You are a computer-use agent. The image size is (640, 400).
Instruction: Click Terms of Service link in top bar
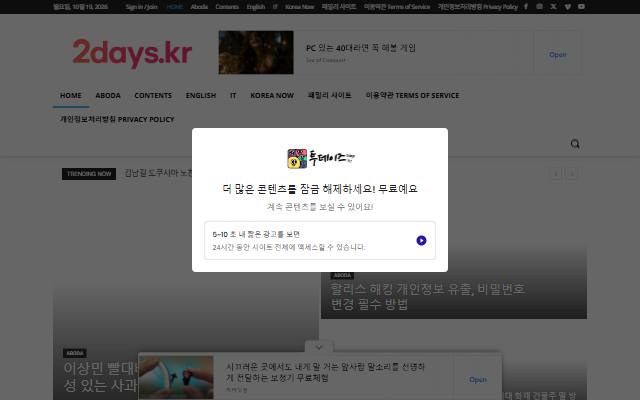tap(397, 7)
